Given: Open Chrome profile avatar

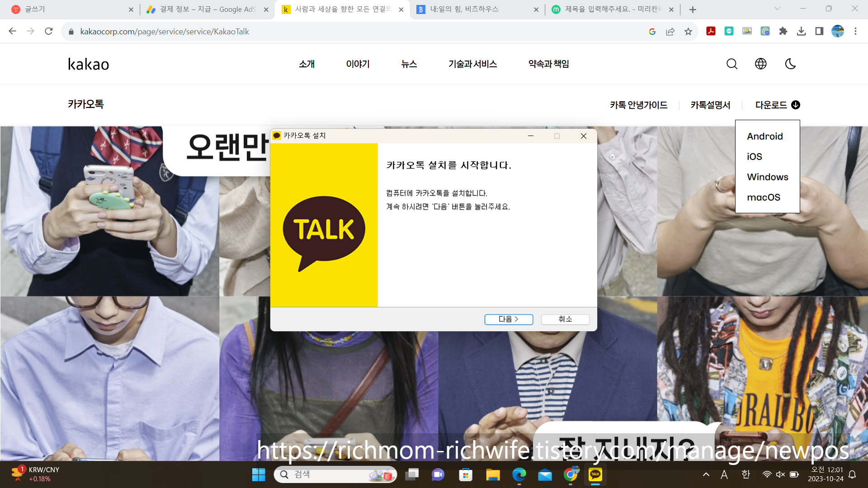Looking at the screenshot, I should click(x=838, y=31).
